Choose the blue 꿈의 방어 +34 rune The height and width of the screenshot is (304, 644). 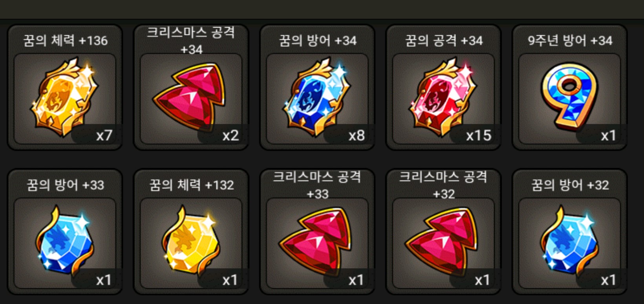coord(317,97)
